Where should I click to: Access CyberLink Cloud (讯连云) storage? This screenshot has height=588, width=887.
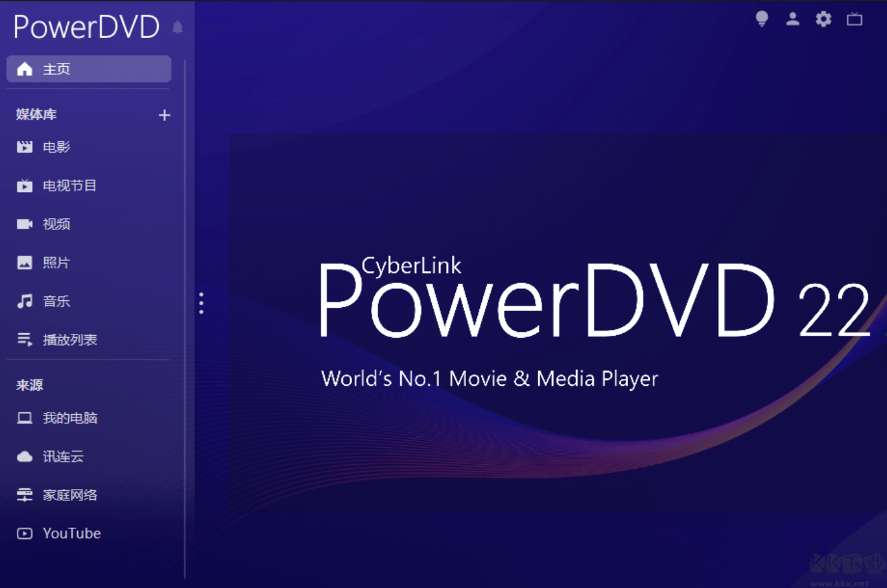(x=64, y=456)
